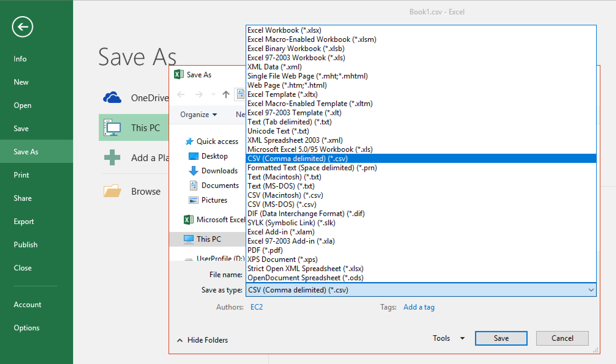The image size is (616, 364).
Task: Expand the Organize dropdown
Action: [x=198, y=115]
